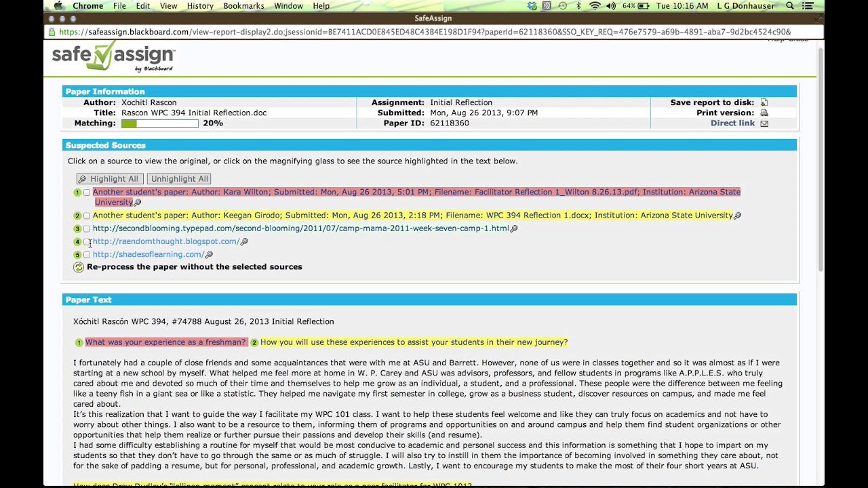Click the volume icon in menu bar
This screenshot has height=488, width=868.
(x=611, y=6)
